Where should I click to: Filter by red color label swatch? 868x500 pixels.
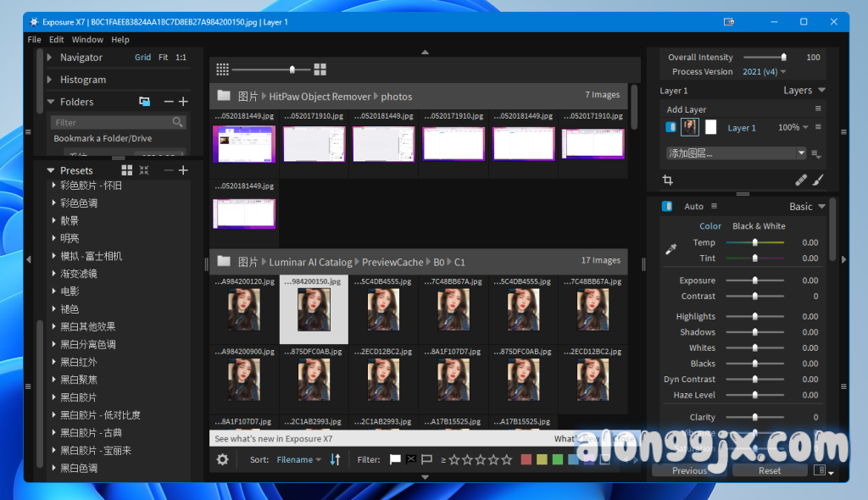[x=526, y=459]
